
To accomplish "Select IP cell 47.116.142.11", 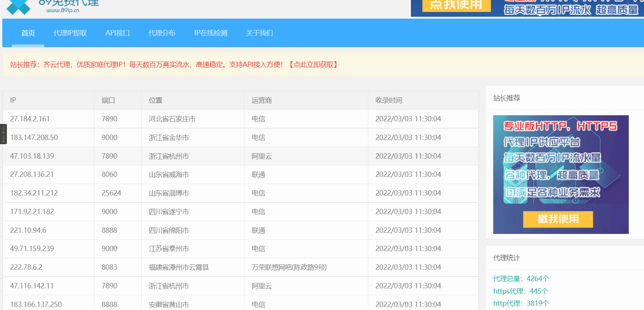I will point(32,286).
